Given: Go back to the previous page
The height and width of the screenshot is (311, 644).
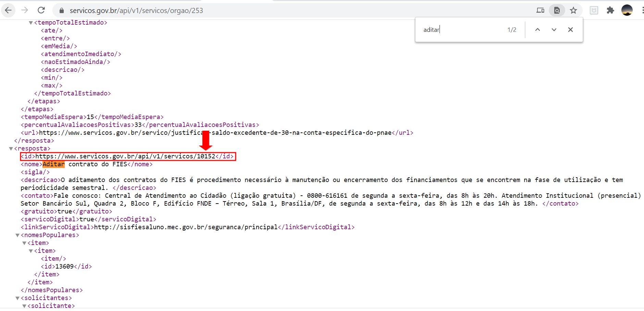Looking at the screenshot, I should pyautogui.click(x=8, y=10).
